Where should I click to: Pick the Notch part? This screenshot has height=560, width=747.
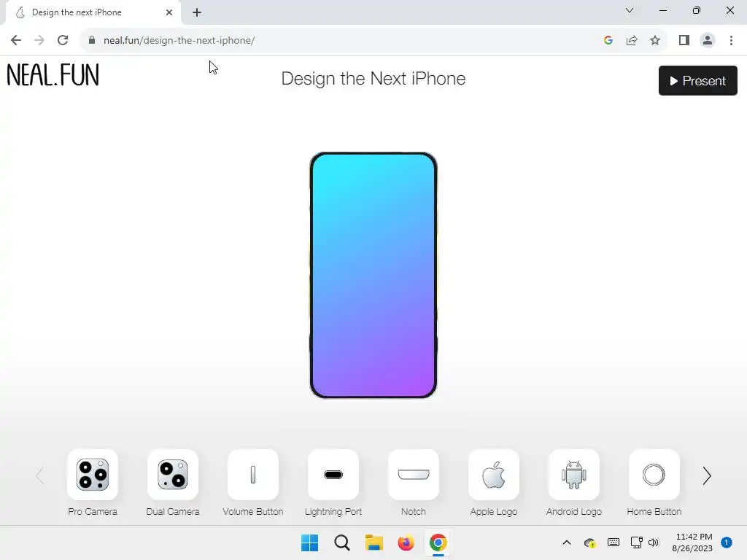point(414,475)
